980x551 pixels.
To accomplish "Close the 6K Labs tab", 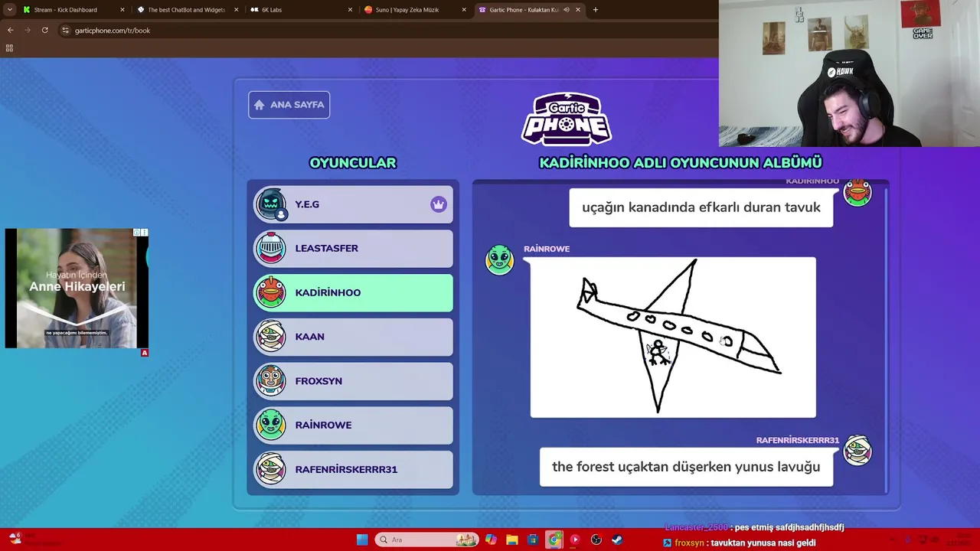I will tap(350, 10).
